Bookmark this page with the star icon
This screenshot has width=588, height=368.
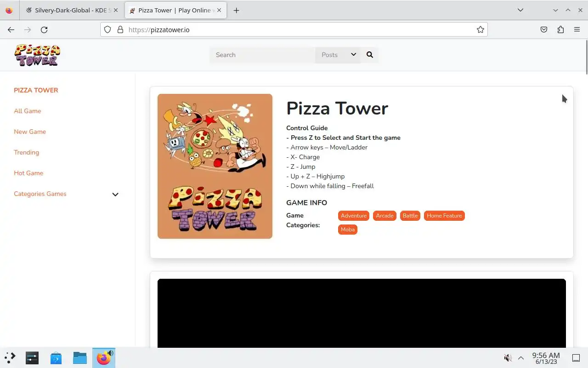[x=481, y=29]
